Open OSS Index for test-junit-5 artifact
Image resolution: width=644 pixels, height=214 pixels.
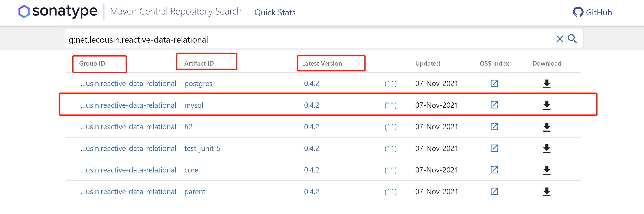[494, 148]
